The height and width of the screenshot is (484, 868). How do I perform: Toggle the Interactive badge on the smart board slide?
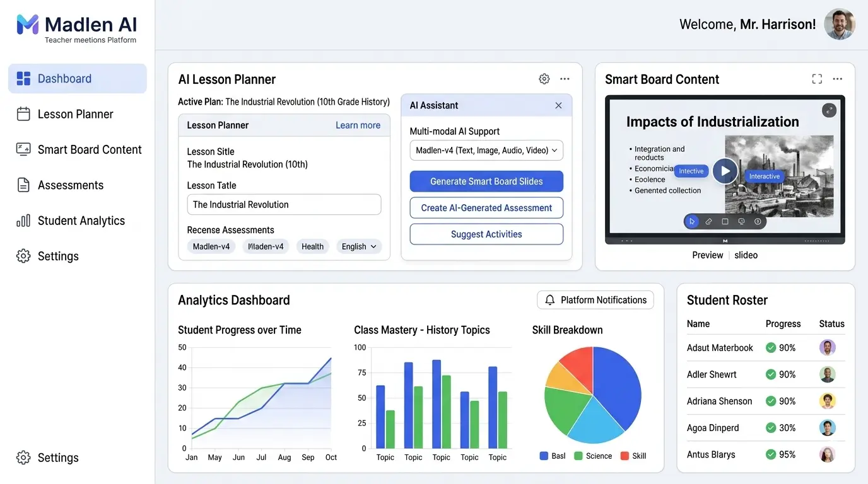pyautogui.click(x=764, y=176)
